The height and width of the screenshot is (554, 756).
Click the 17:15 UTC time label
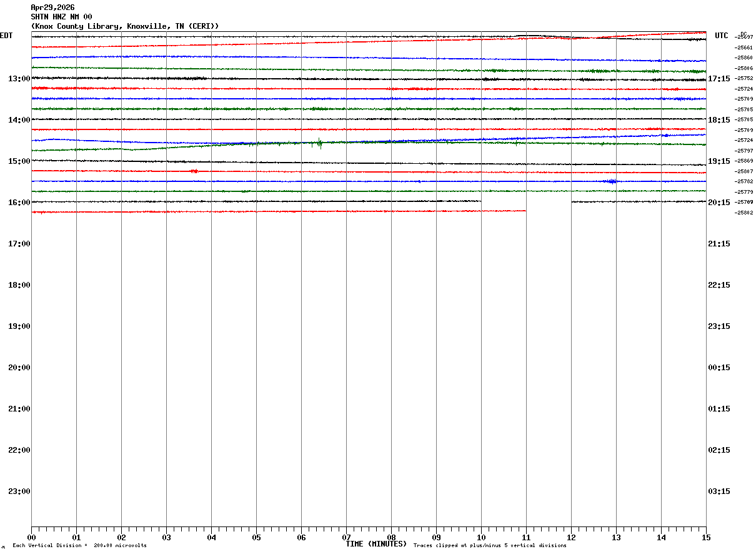[719, 79]
